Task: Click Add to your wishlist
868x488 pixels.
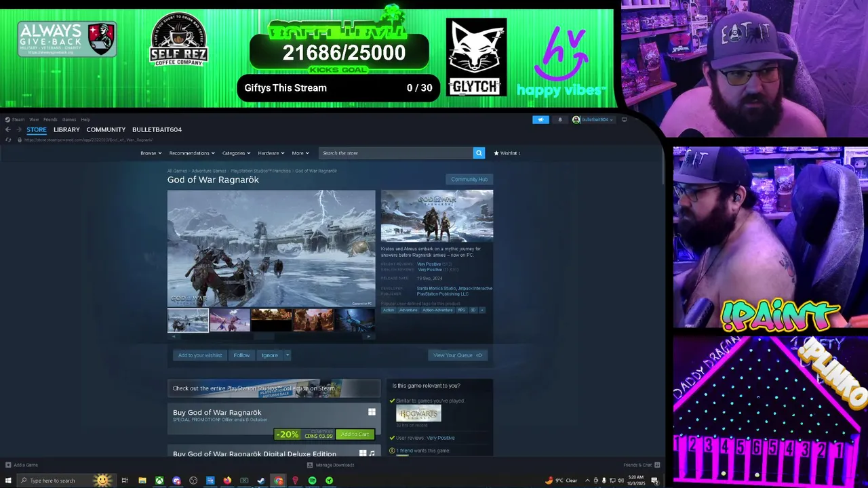Action: pos(200,355)
